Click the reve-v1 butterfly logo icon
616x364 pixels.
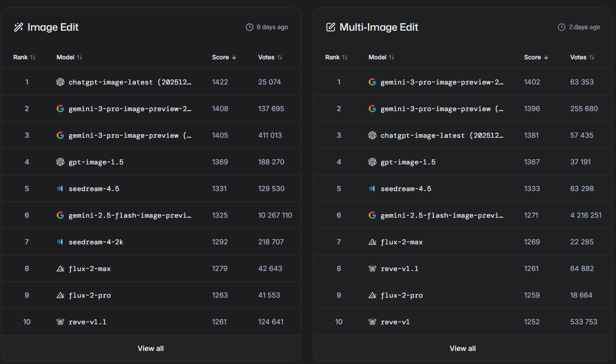point(372,322)
